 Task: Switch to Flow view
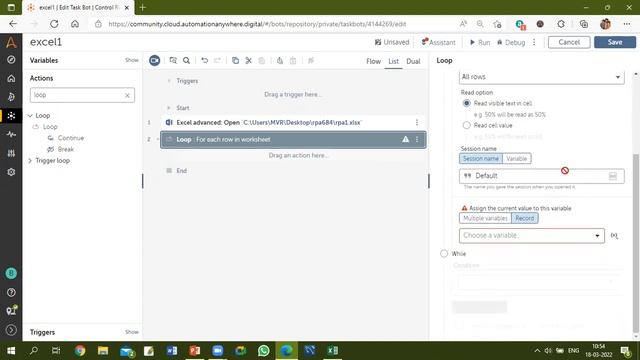[x=373, y=61]
